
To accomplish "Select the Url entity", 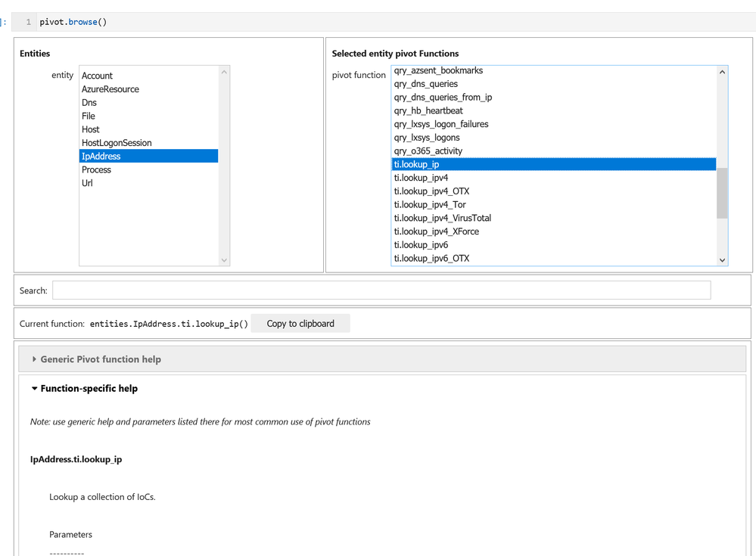I will tap(148, 183).
